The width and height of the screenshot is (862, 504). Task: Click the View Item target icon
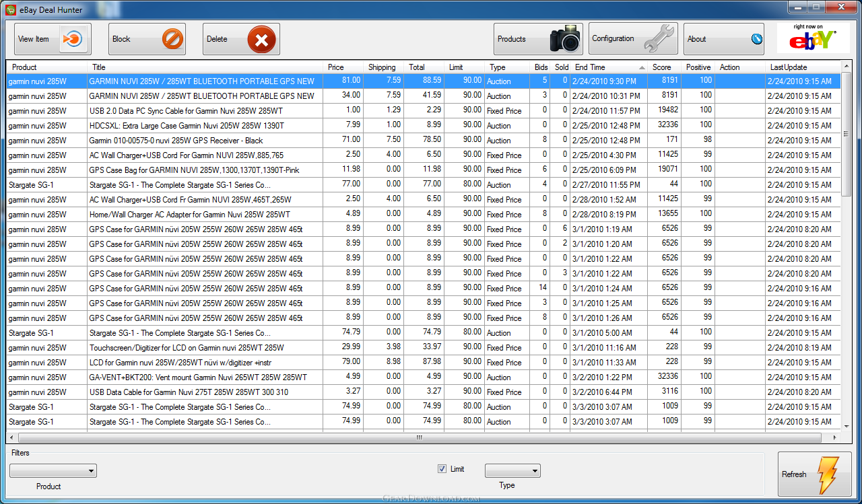(73, 39)
